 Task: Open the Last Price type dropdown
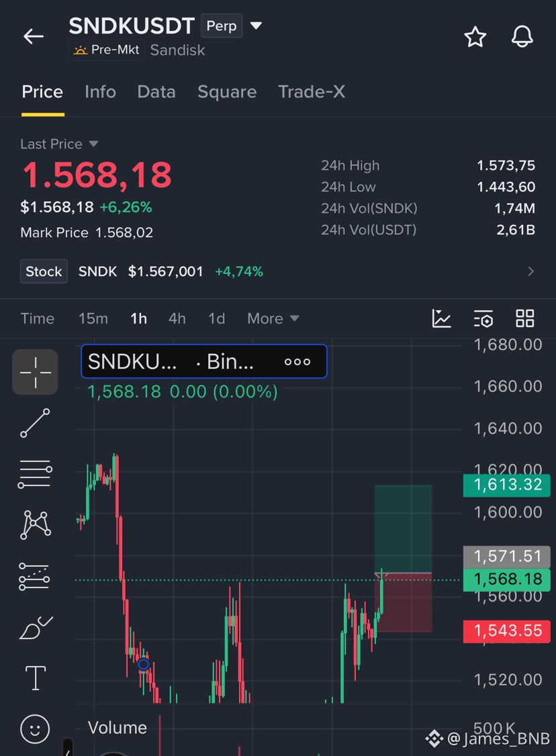93,144
